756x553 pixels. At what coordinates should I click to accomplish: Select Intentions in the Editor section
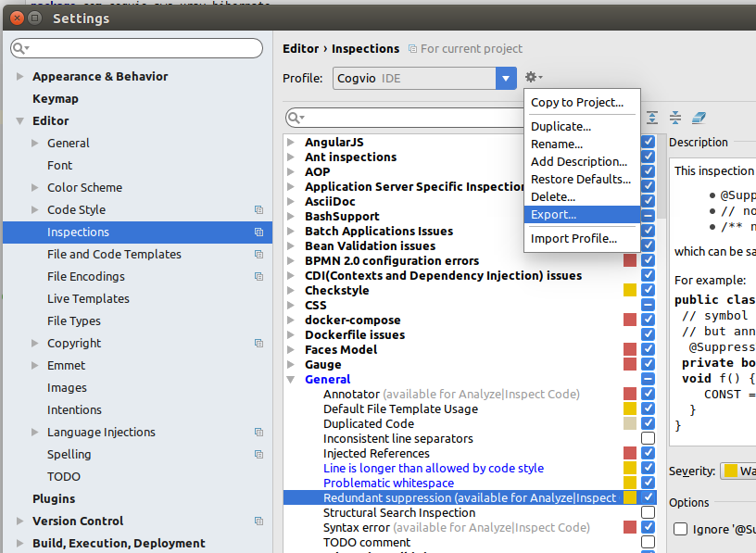[x=74, y=409]
